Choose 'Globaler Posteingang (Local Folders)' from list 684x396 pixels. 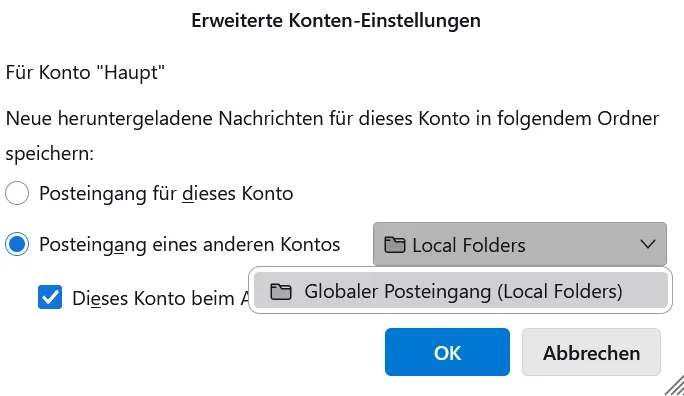[x=461, y=290]
